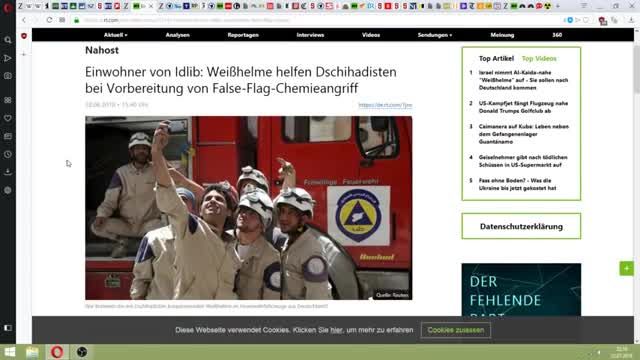Click the Nahost category heading
Viewport: 640px width, 360px height.
102,50
